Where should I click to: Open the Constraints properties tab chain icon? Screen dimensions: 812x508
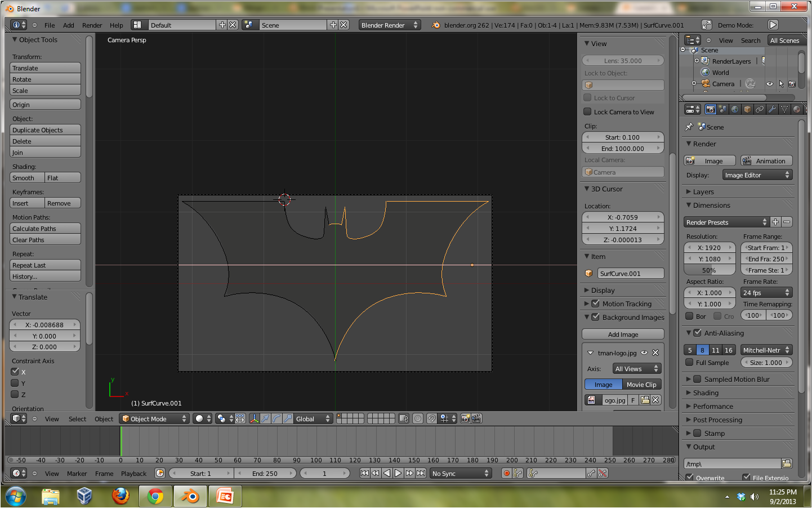760,109
